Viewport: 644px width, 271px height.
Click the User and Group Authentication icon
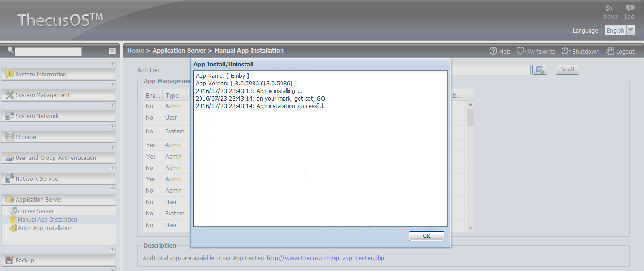click(x=9, y=158)
